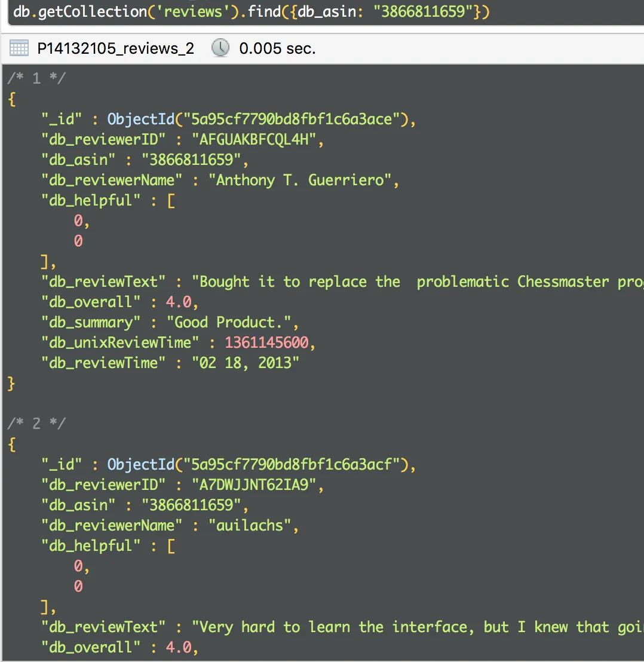
Task: Click the second document's db_reviewerID key
Action: pos(103,485)
